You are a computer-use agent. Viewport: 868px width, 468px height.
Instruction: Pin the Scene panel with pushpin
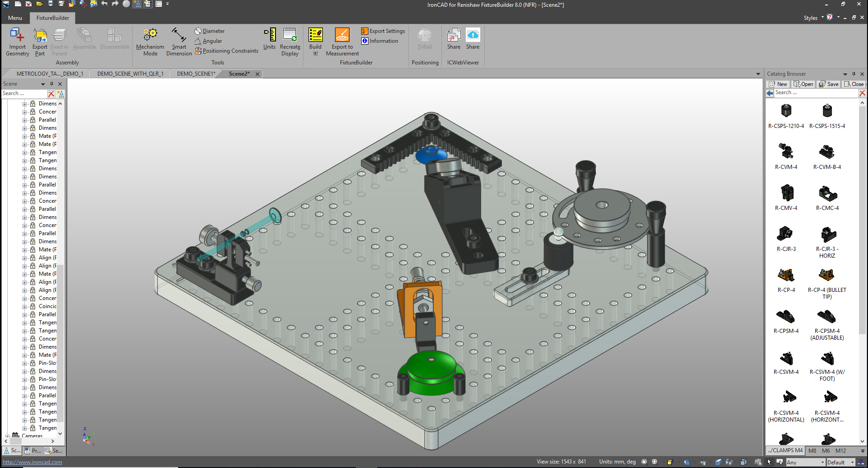[51, 84]
